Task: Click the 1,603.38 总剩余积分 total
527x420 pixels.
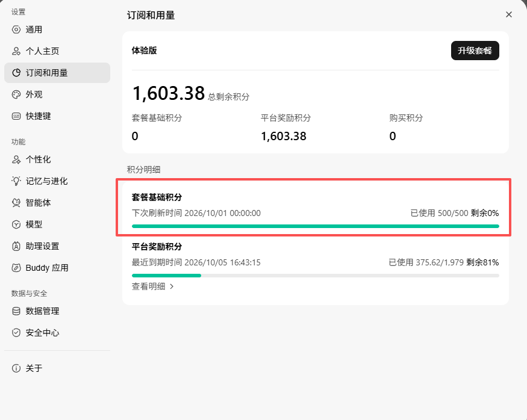Action: (191, 93)
